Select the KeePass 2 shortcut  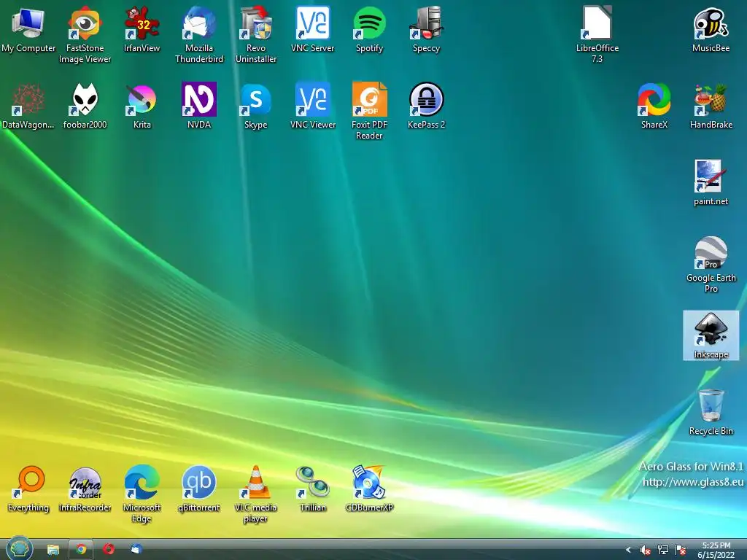coord(426,106)
